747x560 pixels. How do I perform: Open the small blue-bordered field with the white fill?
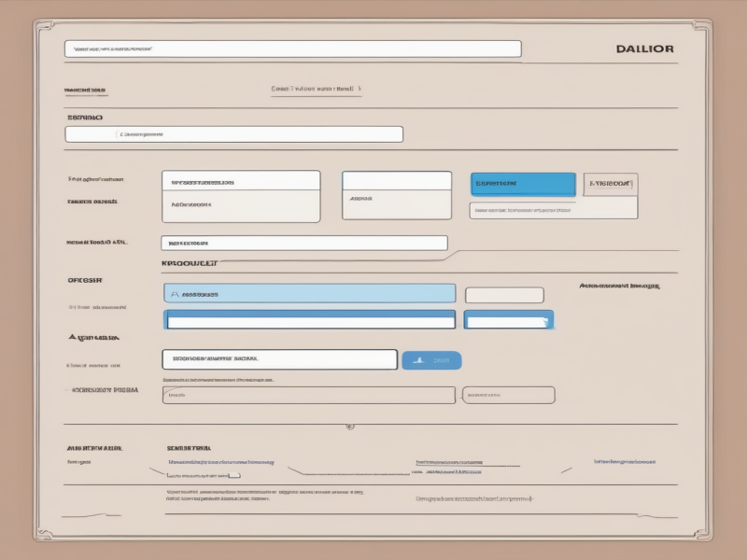509,320
